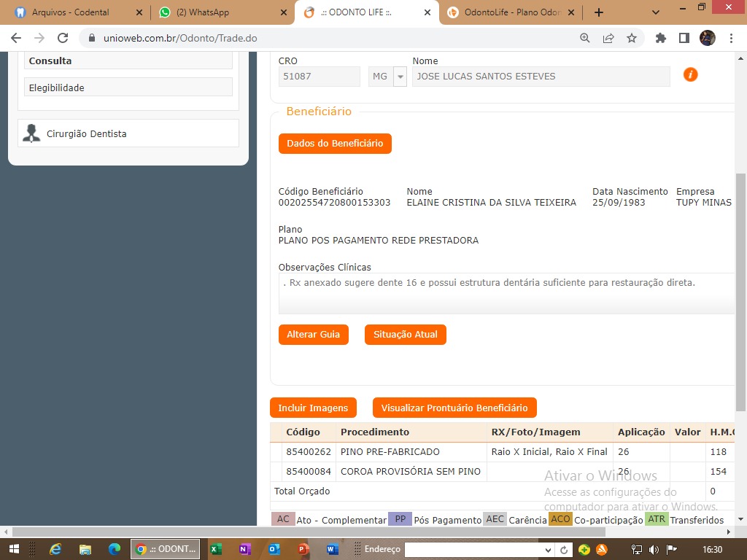747x560 pixels.
Task: Click the Dados do Beneficiário button
Action: click(x=335, y=144)
